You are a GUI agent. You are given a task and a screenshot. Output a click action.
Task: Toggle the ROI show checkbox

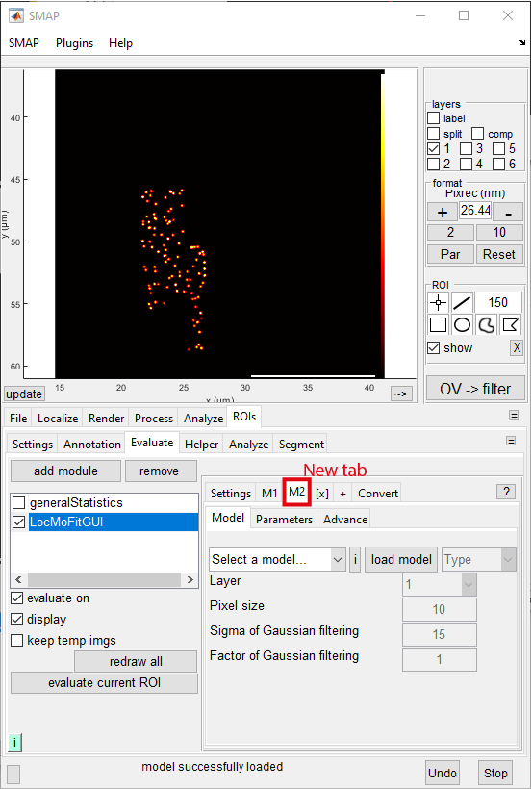pyautogui.click(x=433, y=347)
